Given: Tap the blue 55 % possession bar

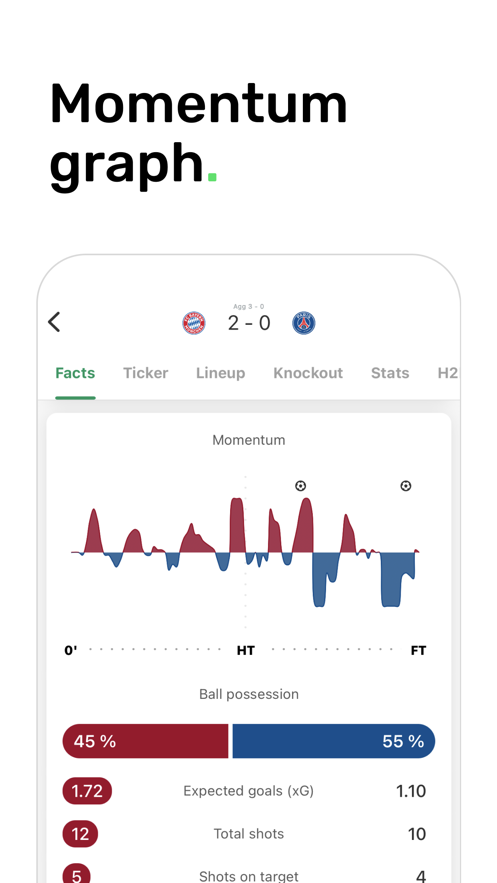Looking at the screenshot, I should [x=334, y=741].
